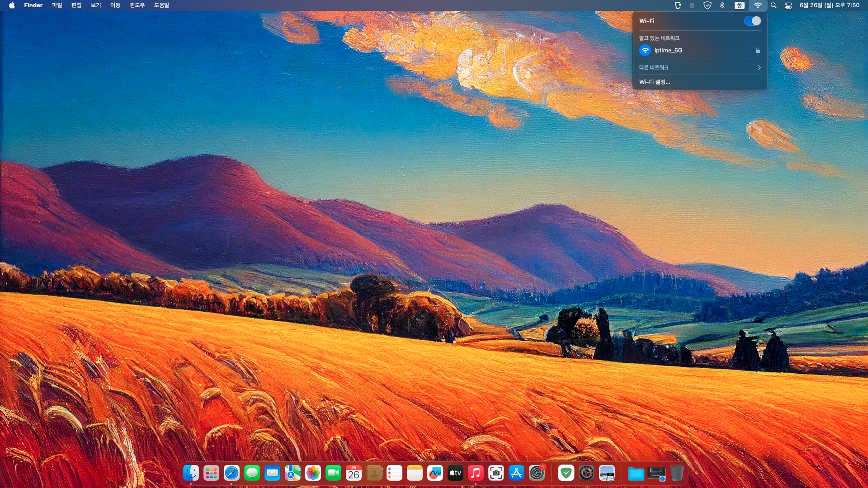Expand 다른 네트워크 (other networks) list
This screenshot has height=488, width=868.
pyautogui.click(x=700, y=67)
